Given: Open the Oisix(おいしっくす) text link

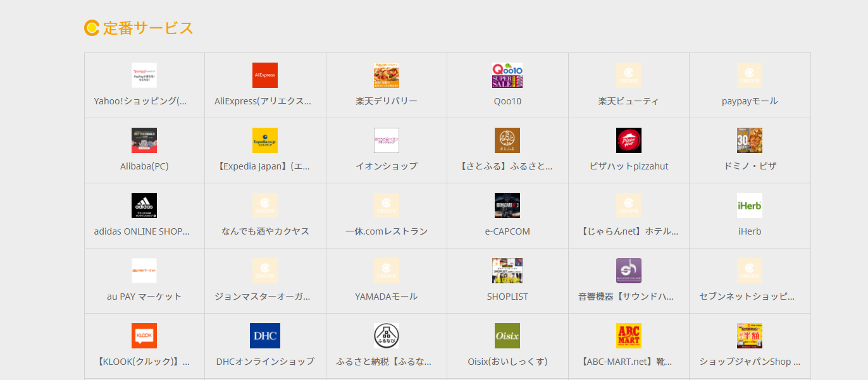Looking at the screenshot, I should click(x=507, y=362).
